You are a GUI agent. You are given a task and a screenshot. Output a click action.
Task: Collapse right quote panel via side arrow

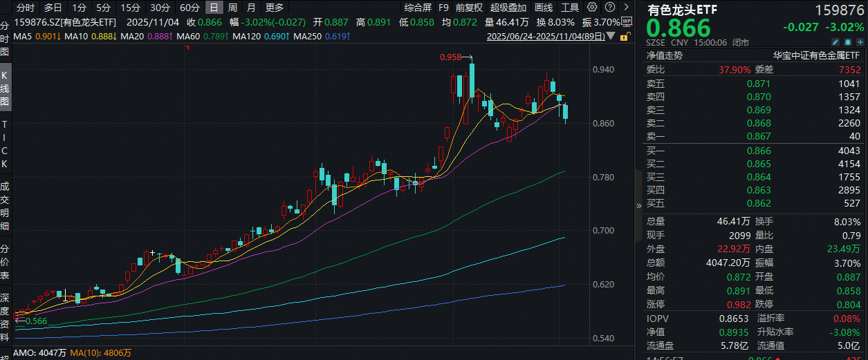638,205
